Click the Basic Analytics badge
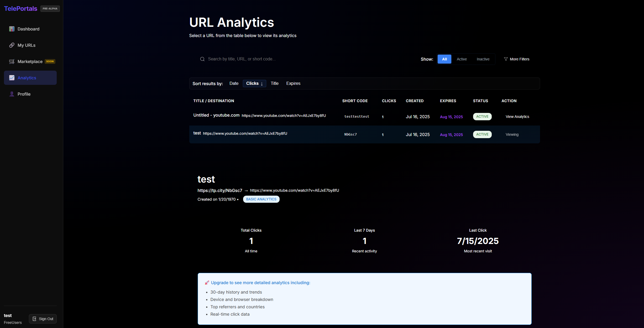644x328 pixels. tap(261, 199)
